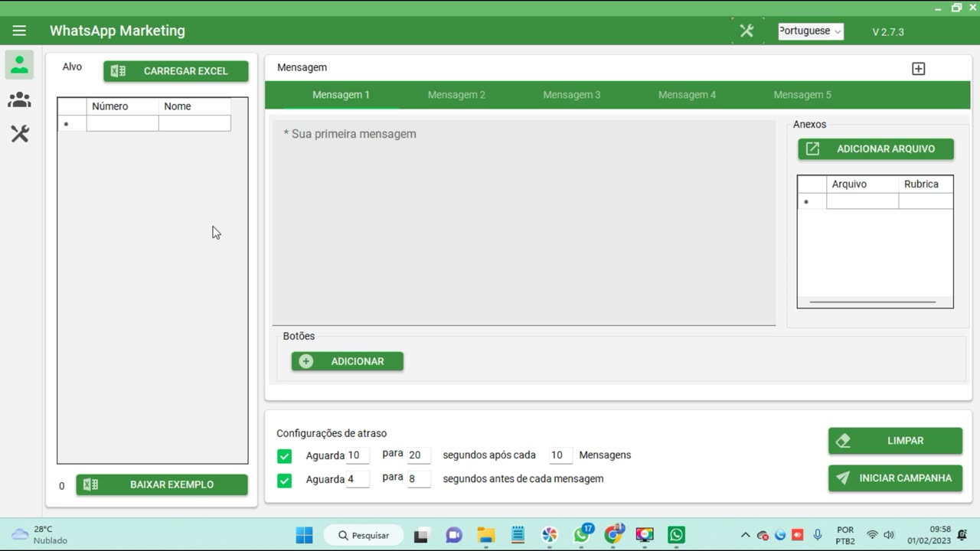Switch to Mensagem 1 tab

[341, 95]
